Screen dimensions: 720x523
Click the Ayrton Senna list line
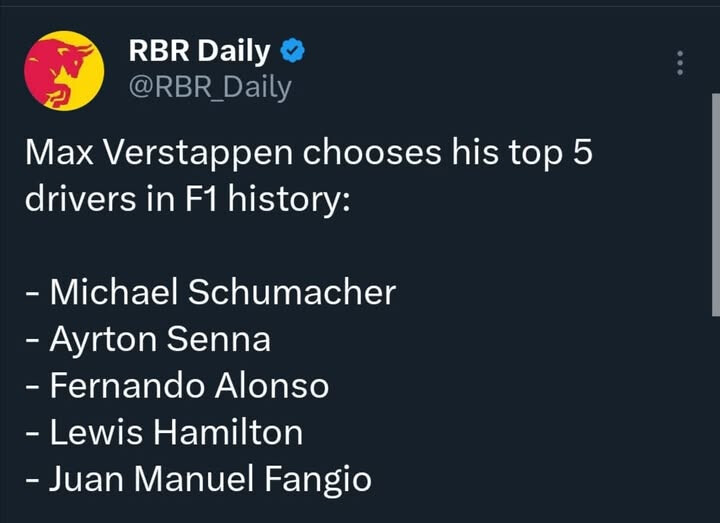147,339
